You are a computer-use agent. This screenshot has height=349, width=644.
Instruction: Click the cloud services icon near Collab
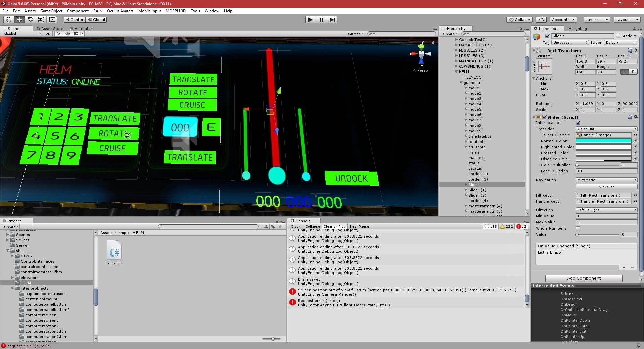[541, 19]
